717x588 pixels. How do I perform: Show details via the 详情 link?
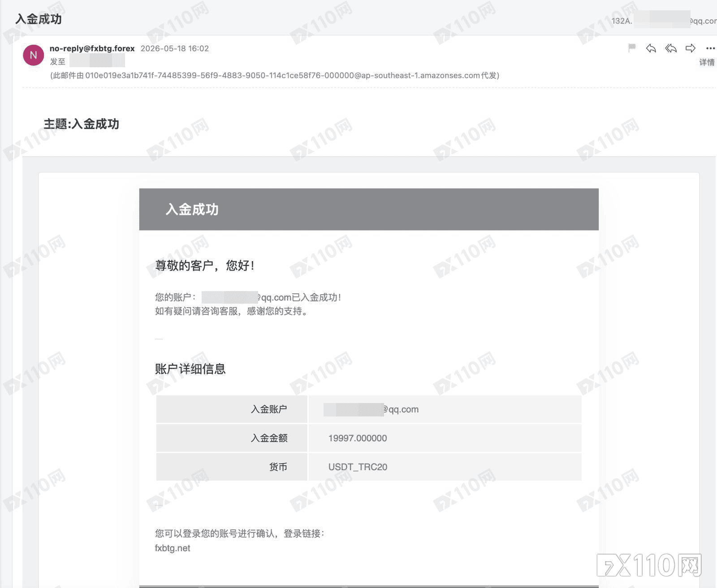[x=707, y=62]
